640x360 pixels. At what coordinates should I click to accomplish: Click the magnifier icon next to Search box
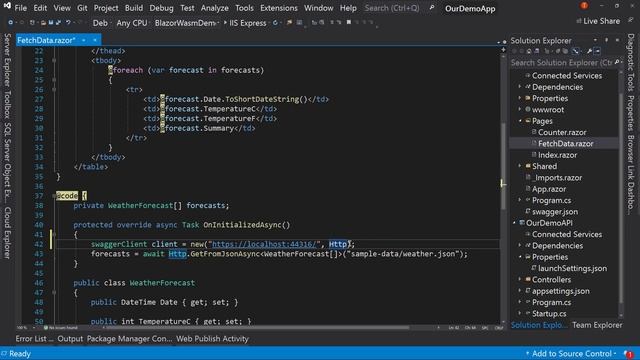click(x=431, y=7)
